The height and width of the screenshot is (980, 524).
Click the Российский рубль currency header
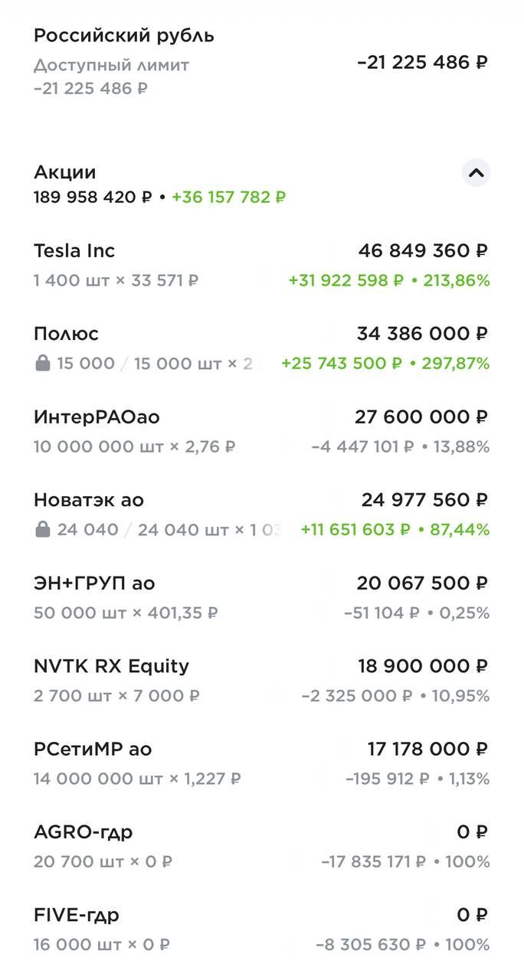pos(123,36)
